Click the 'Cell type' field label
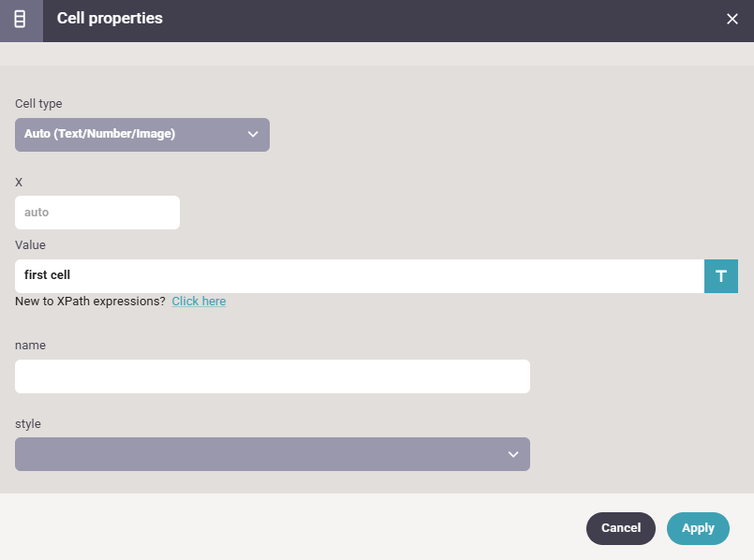 tap(38, 104)
